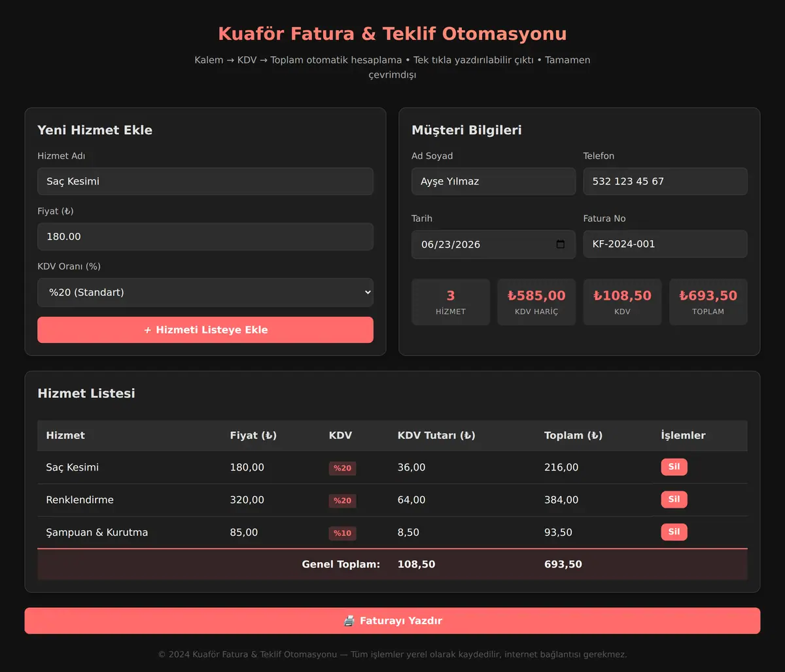Click the page title 'Kuaför Fatura & Teklif Otomasyonu'
Image resolution: width=785 pixels, height=672 pixels.
(x=392, y=33)
